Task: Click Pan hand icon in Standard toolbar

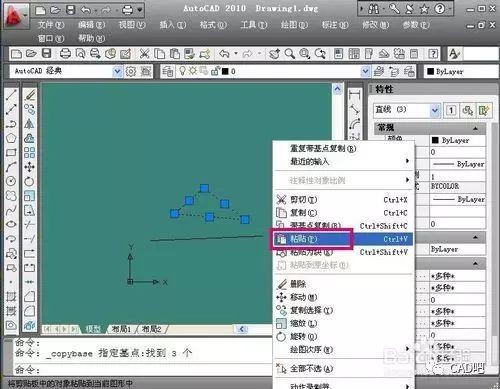Action: coord(274,54)
